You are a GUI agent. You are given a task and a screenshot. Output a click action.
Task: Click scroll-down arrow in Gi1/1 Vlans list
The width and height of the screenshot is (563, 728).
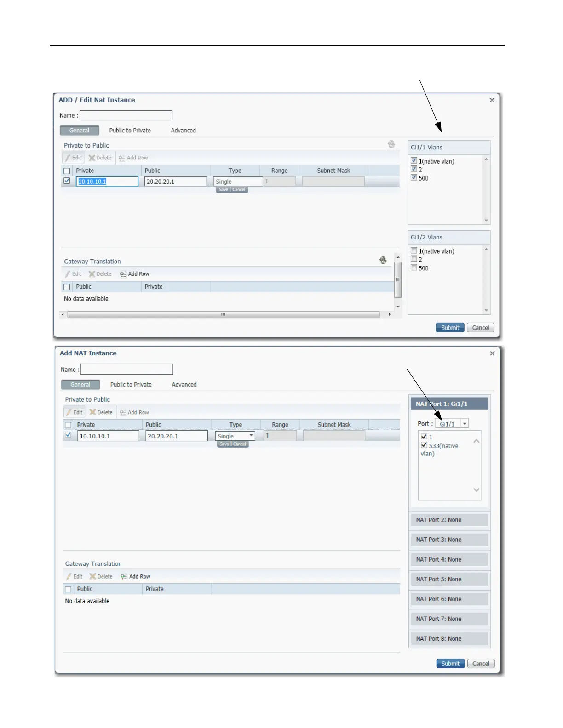pyautogui.click(x=487, y=221)
